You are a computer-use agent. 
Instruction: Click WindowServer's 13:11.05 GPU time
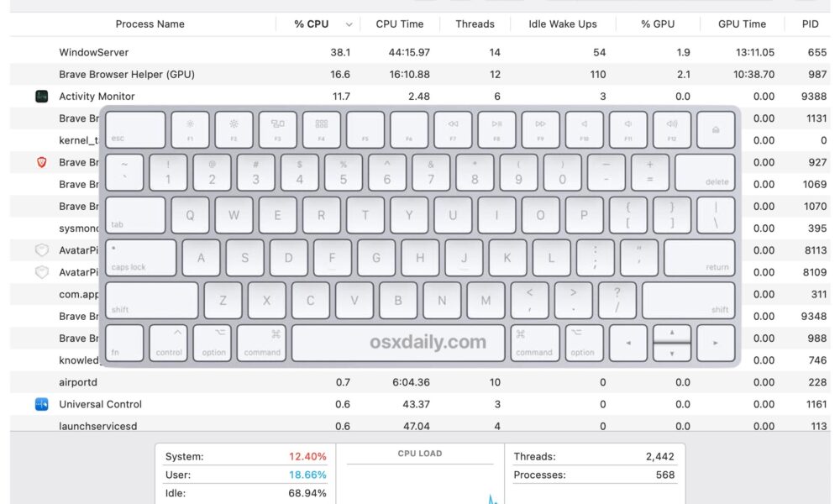click(753, 52)
